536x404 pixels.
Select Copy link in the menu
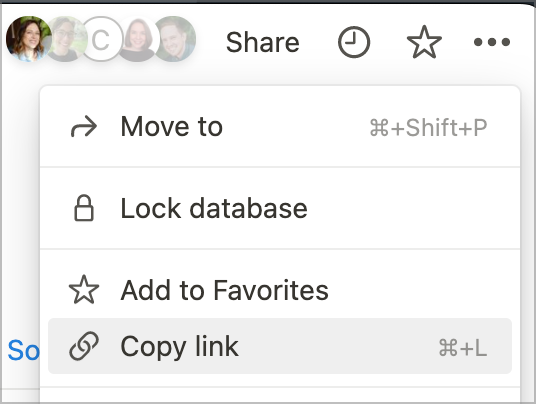click(280, 346)
